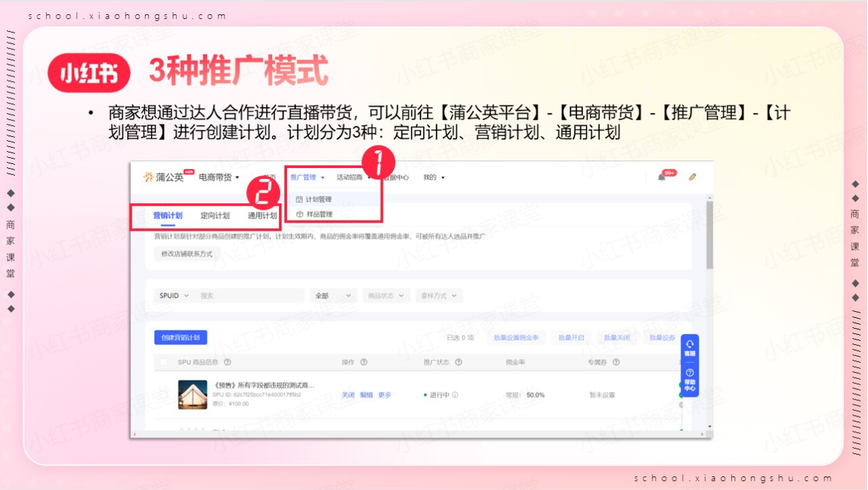Switch to the 定向计划 tab
This screenshot has width=868, height=490.
215,216
